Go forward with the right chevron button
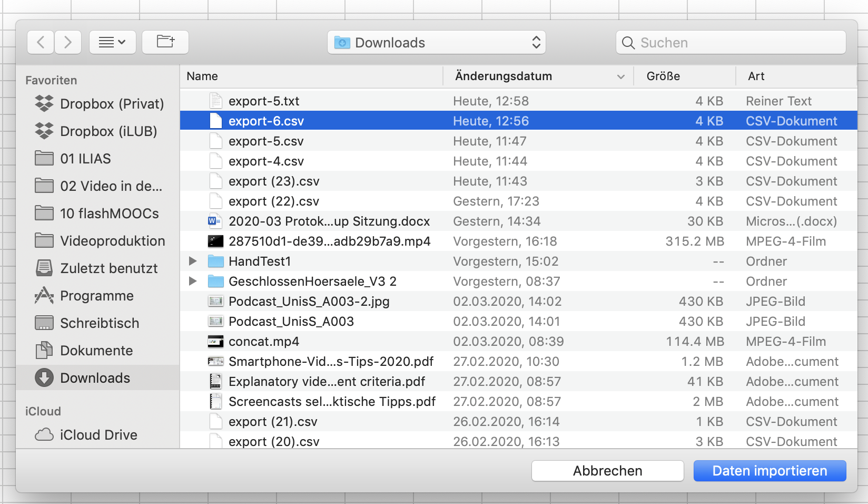 tap(68, 42)
